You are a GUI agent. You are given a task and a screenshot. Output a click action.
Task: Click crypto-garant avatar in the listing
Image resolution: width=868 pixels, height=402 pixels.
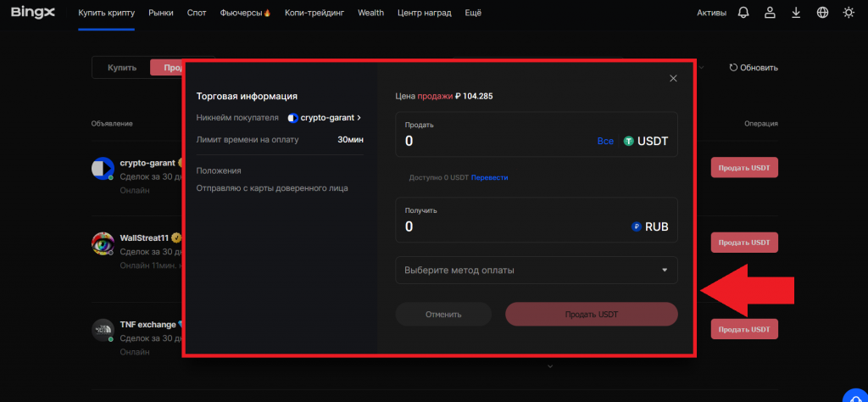[103, 168]
